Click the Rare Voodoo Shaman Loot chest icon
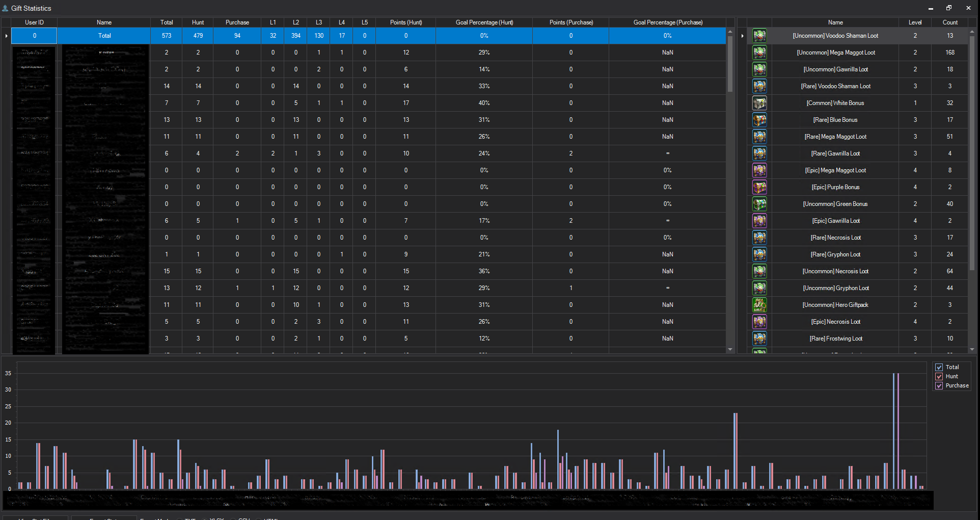The width and height of the screenshot is (980, 520). (x=759, y=86)
